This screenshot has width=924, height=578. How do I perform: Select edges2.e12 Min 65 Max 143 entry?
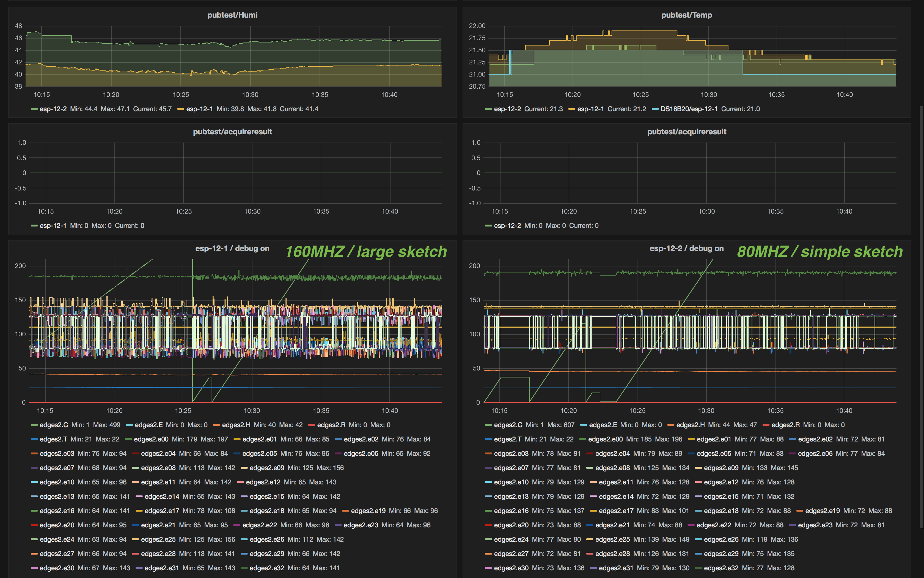(x=263, y=482)
